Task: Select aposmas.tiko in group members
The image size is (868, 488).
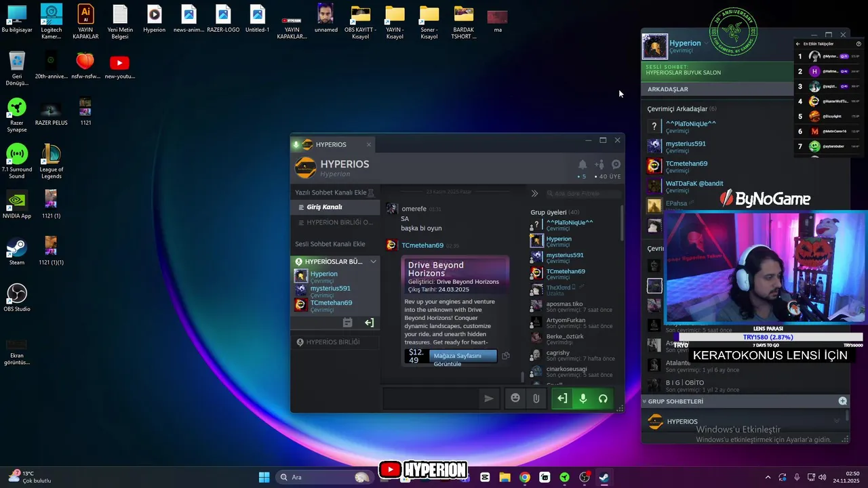Action: click(x=573, y=306)
